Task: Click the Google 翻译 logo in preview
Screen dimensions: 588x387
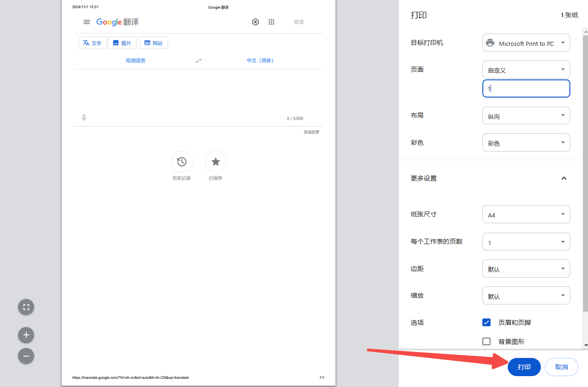Action: (117, 22)
